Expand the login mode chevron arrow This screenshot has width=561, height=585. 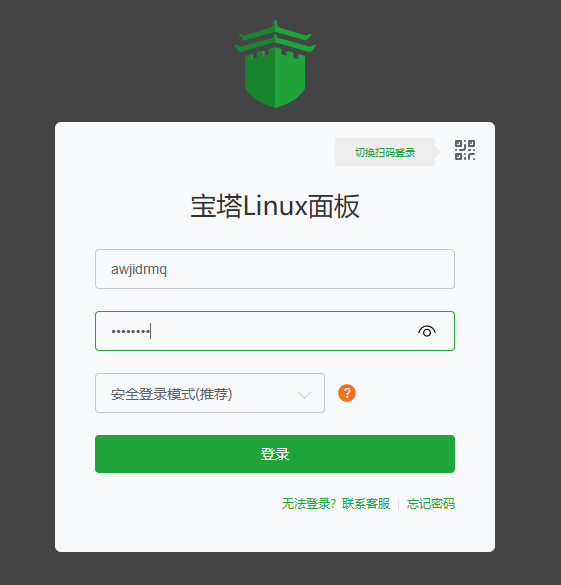point(304,395)
